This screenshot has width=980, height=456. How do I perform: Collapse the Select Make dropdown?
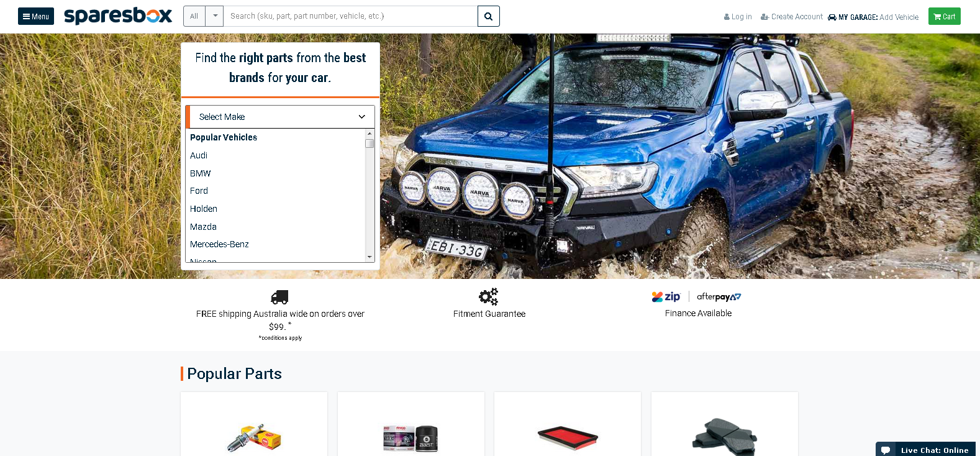280,117
